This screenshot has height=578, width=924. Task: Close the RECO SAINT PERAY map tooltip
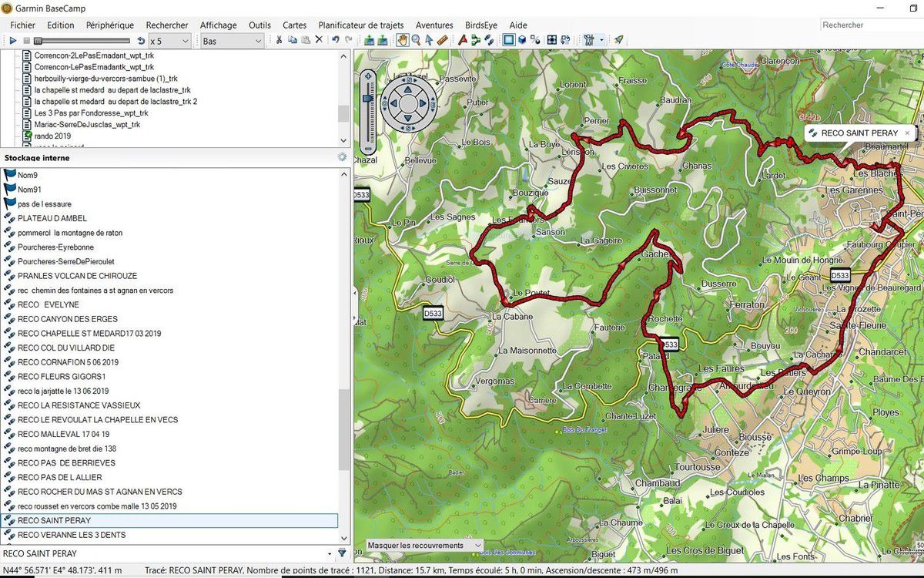907,133
